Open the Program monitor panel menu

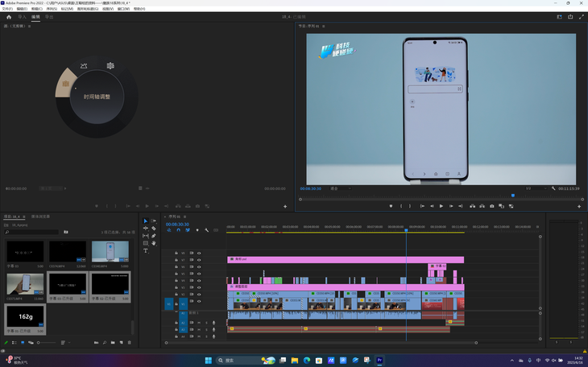point(324,27)
